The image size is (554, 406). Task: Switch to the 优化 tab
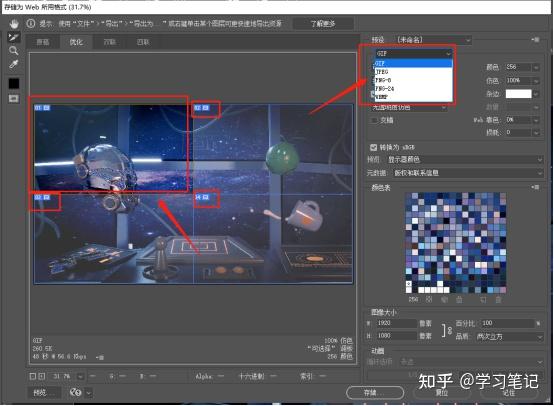(76, 42)
